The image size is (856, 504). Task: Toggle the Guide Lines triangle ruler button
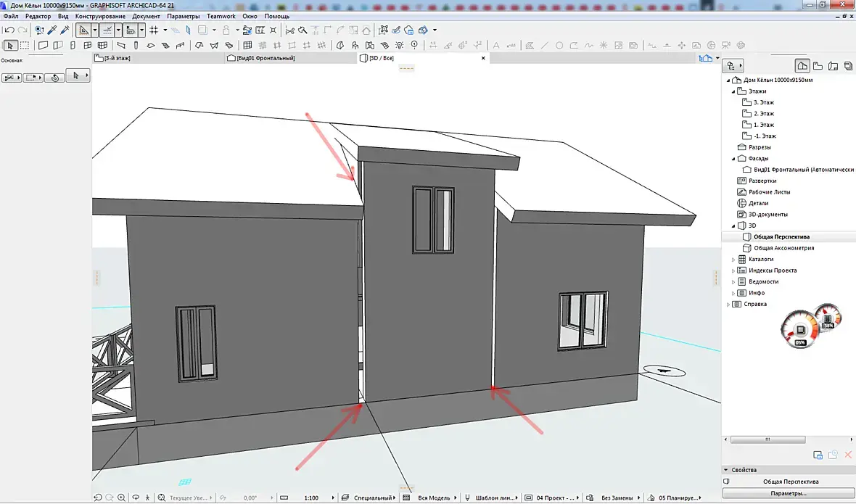pos(83,30)
